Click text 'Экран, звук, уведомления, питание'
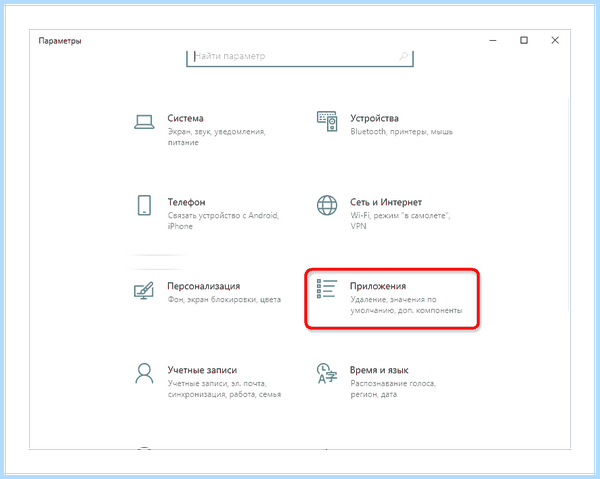The width and height of the screenshot is (600, 479). tap(217, 137)
